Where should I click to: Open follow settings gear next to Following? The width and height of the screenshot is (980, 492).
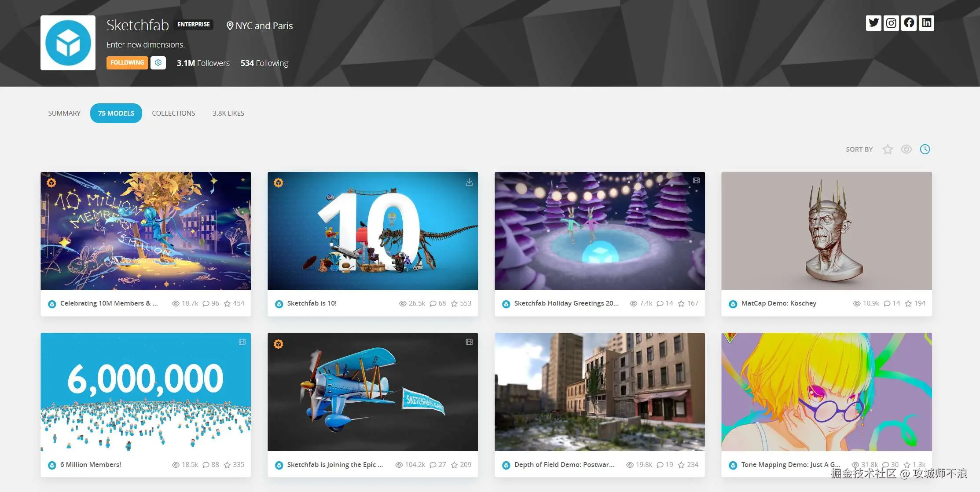(x=158, y=63)
